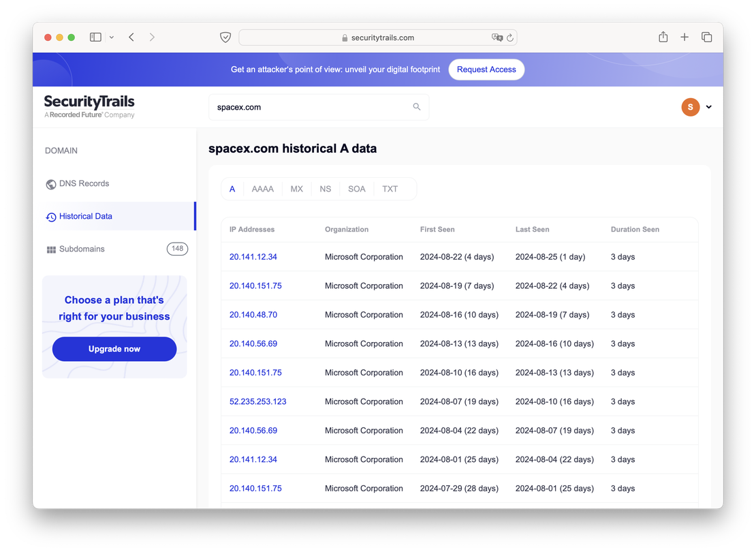756x552 pixels.
Task: Open a new tab with the plus icon
Action: coord(684,37)
